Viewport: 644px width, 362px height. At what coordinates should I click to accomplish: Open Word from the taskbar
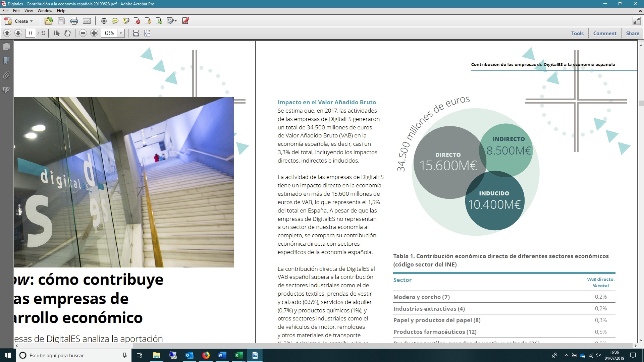coord(222,355)
